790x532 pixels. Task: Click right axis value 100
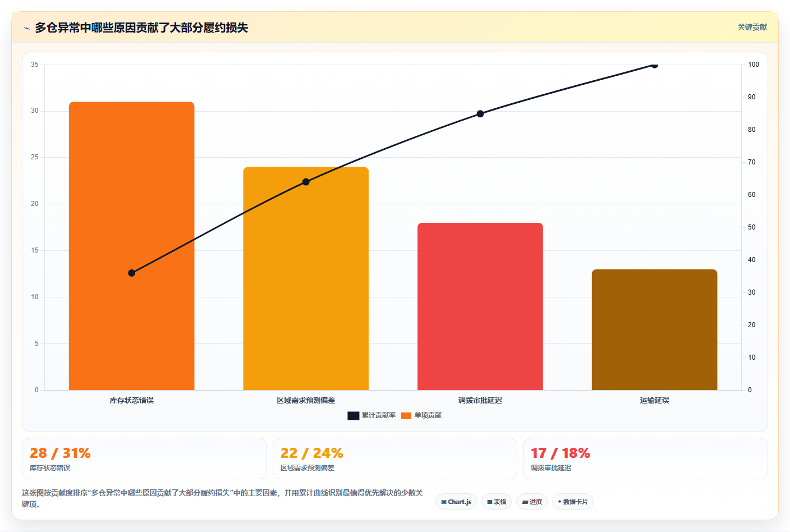pos(754,65)
